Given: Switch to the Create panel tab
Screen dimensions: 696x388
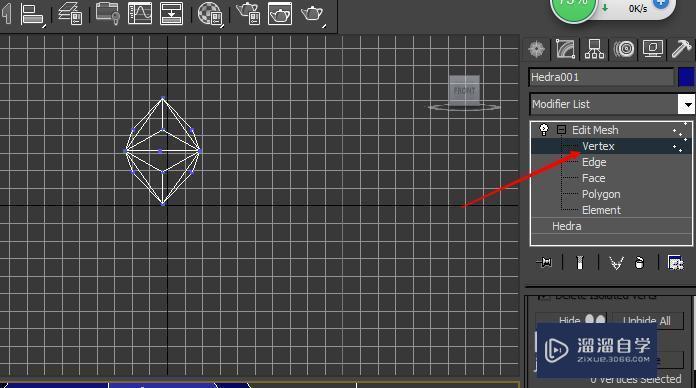Looking at the screenshot, I should pyautogui.click(x=537, y=49).
